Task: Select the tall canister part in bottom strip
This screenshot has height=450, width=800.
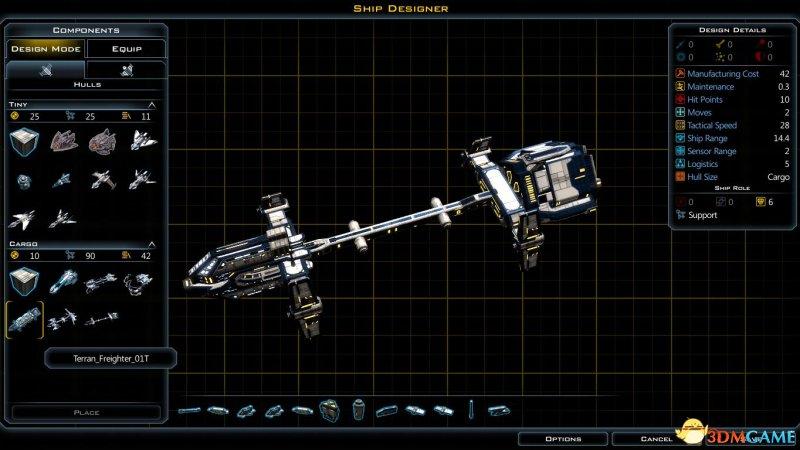Action: [359, 410]
